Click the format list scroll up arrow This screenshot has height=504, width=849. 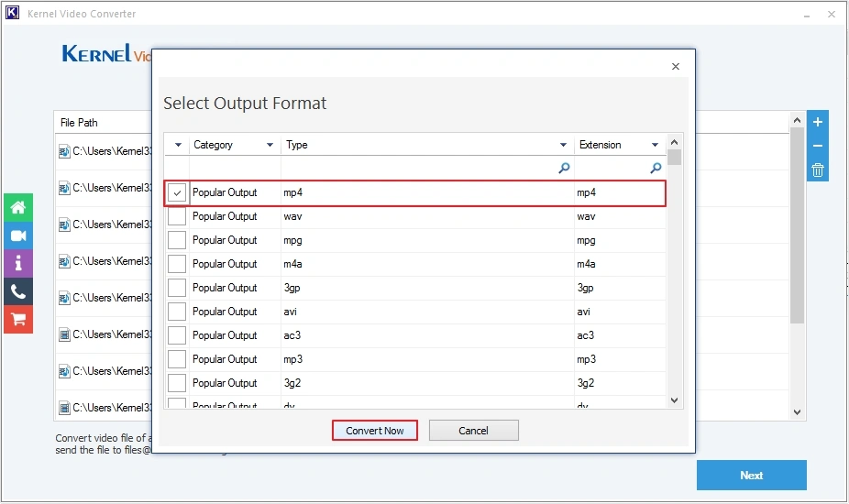(674, 142)
